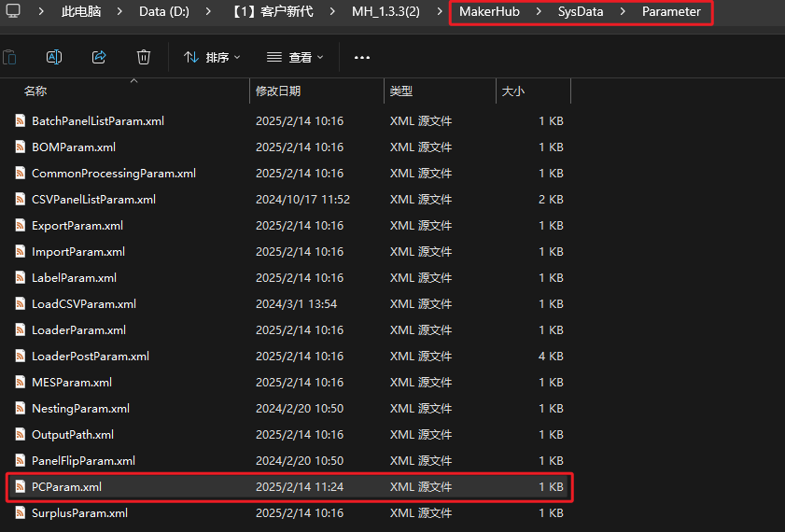785x532 pixels.
Task: Click the Share icon in toolbar
Action: pyautogui.click(x=99, y=57)
